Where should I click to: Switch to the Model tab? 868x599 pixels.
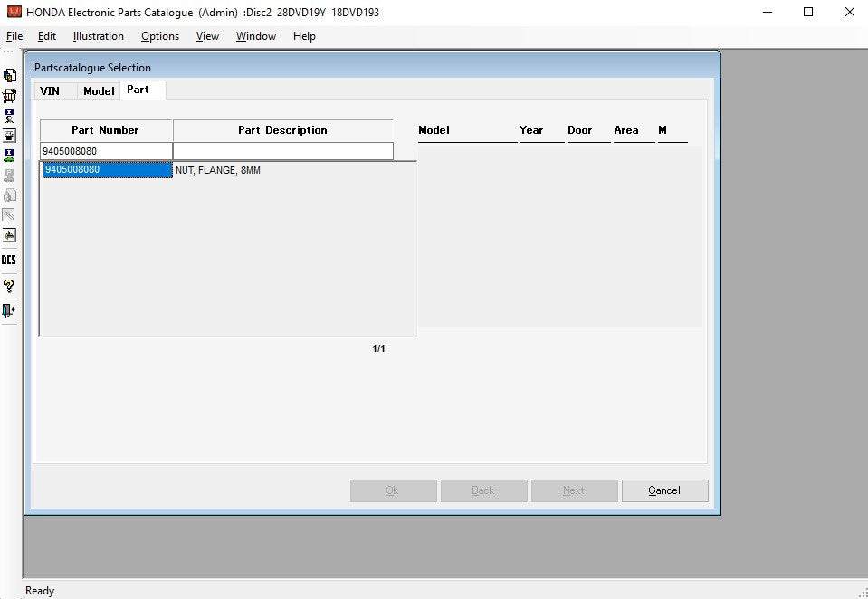coord(99,91)
